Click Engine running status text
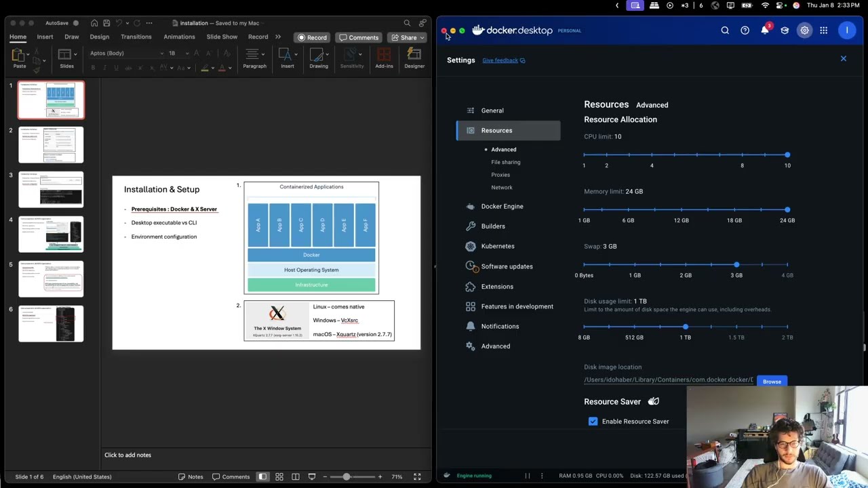 (x=474, y=476)
